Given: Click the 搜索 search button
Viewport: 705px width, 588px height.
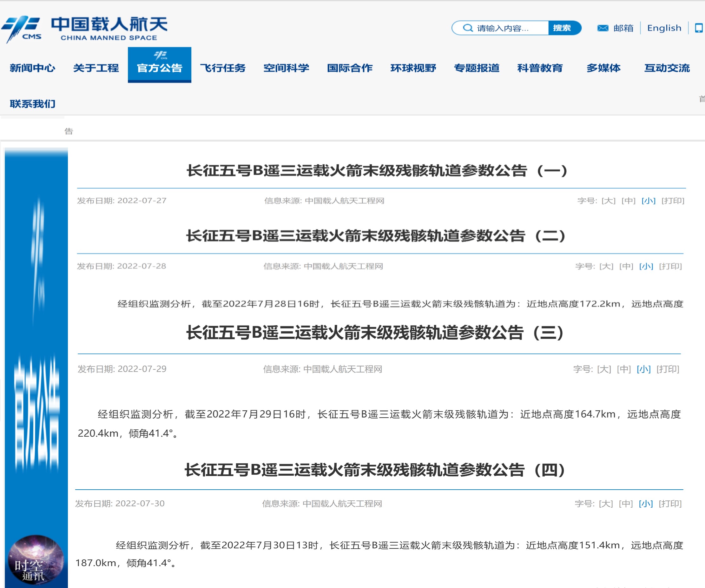Looking at the screenshot, I should pyautogui.click(x=565, y=28).
